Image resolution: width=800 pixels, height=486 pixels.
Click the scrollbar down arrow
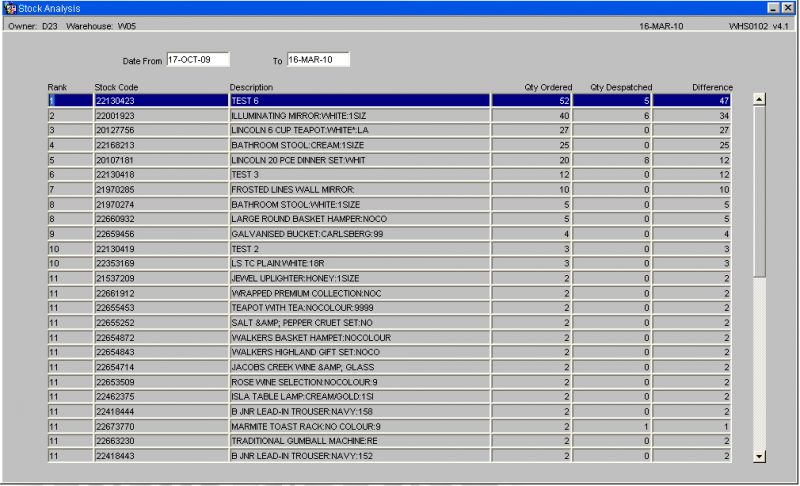coord(759,456)
